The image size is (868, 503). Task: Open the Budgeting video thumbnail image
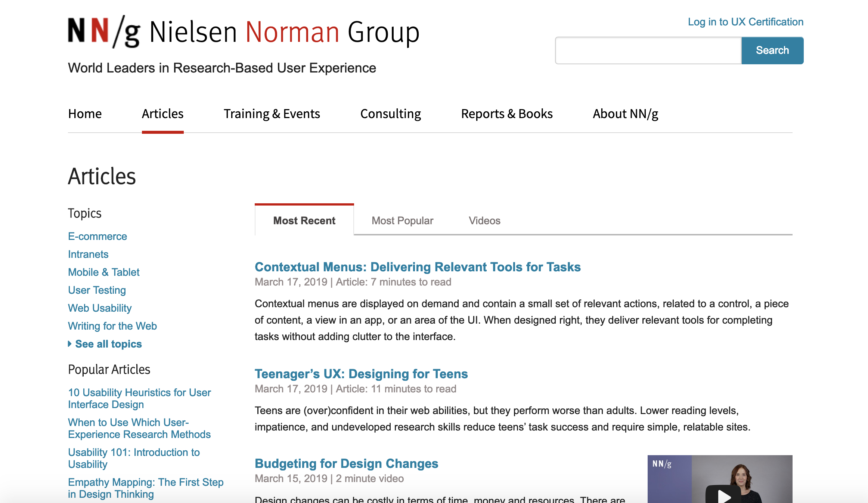click(x=720, y=479)
